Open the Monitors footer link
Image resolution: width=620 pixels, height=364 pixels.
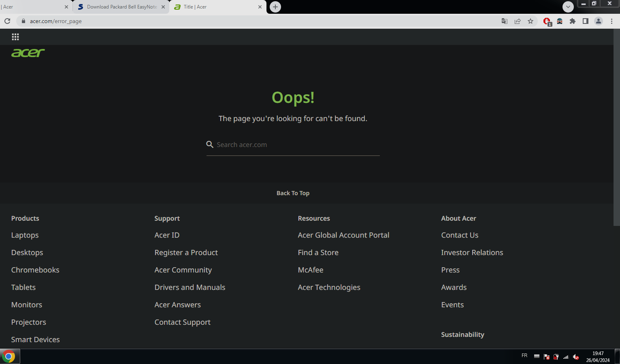pos(27,305)
